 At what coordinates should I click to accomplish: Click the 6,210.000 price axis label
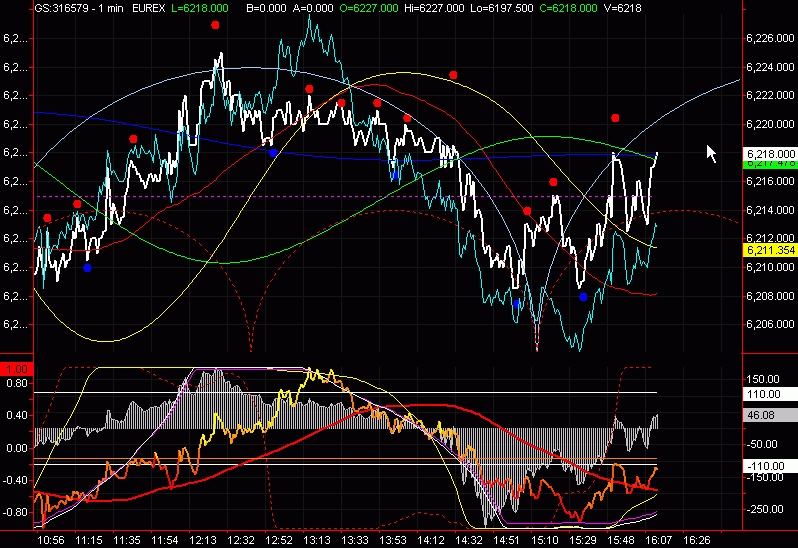(x=770, y=267)
